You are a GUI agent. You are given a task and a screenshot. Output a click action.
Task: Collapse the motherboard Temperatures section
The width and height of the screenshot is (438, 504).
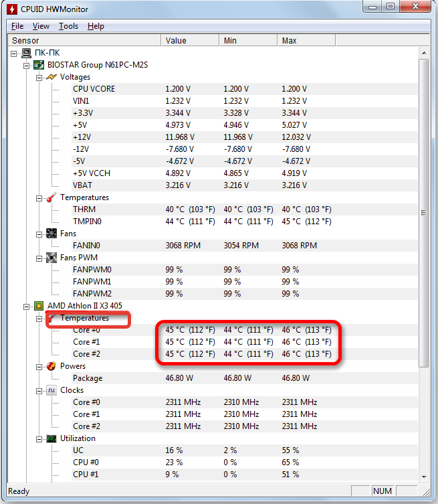(39, 198)
